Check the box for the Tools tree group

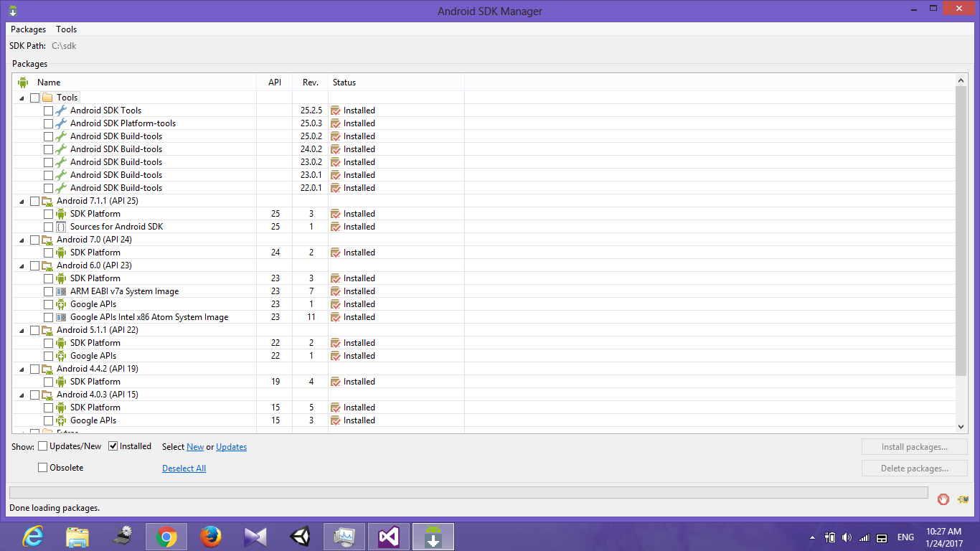coord(34,98)
